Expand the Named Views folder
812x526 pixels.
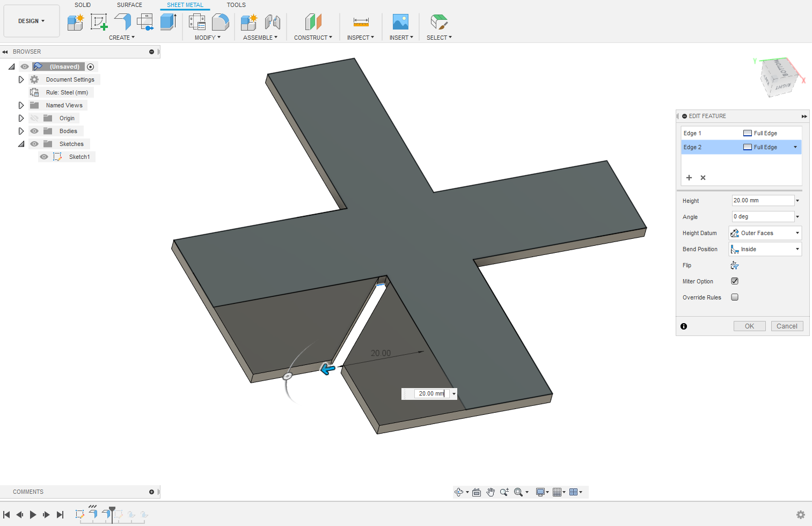coord(21,105)
